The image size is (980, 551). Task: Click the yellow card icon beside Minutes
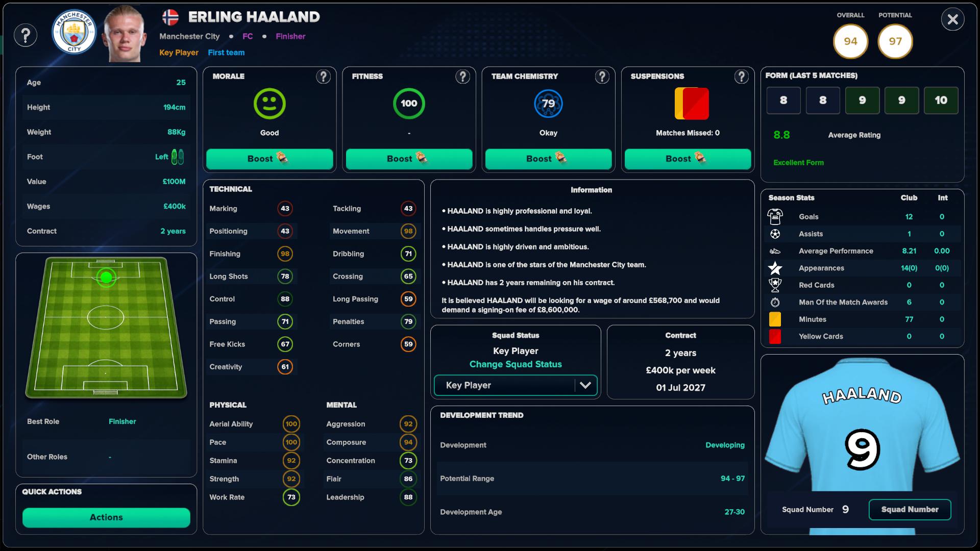pos(775,319)
